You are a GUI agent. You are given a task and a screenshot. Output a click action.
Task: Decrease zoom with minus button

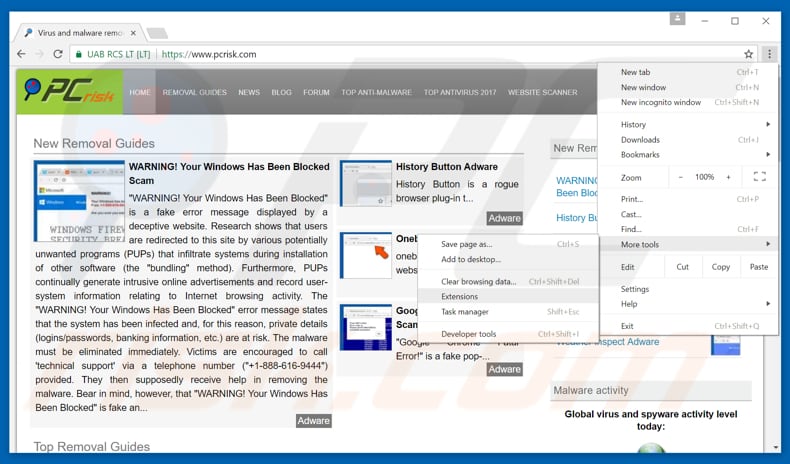pyautogui.click(x=681, y=177)
